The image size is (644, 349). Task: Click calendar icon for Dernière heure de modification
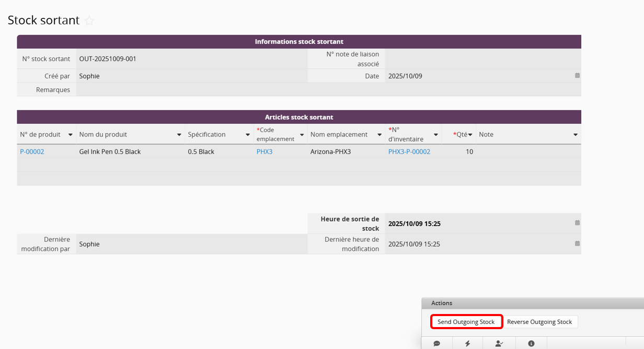(x=577, y=244)
